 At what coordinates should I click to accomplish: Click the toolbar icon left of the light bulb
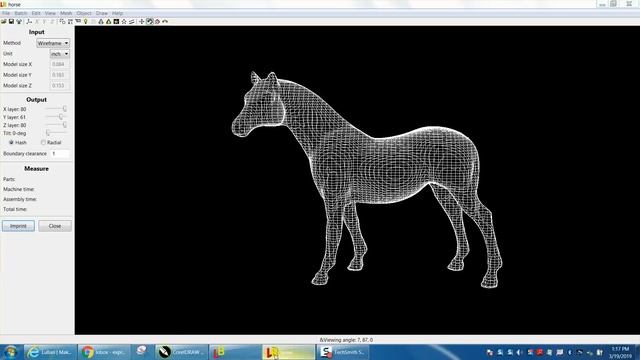pyautogui.click(x=78, y=21)
